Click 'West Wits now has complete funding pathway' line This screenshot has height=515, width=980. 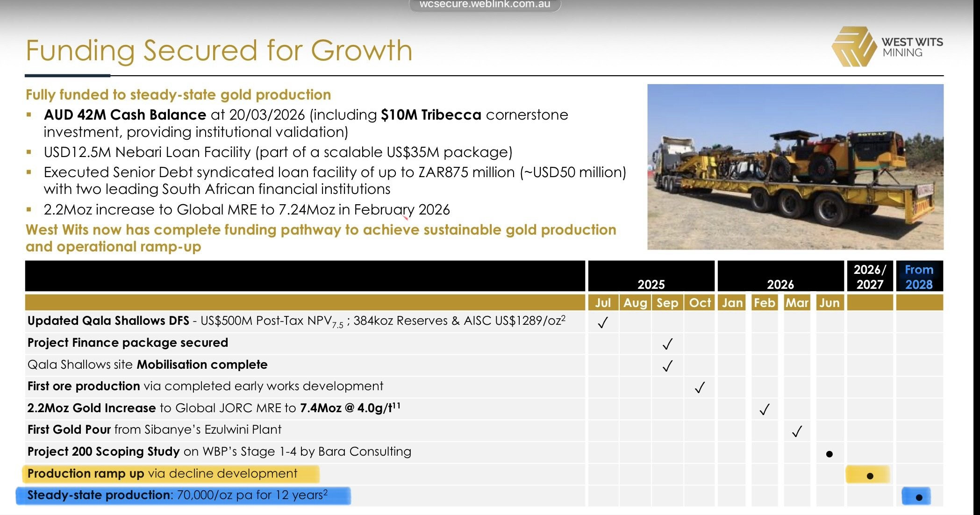[321, 238]
